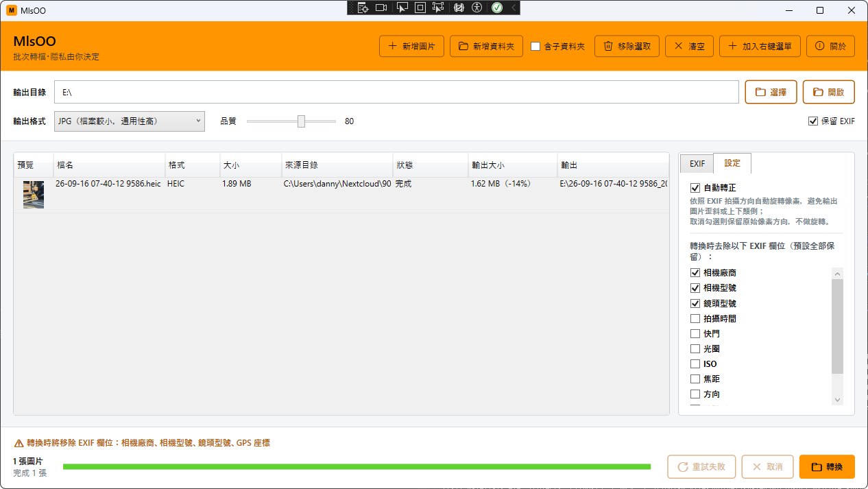
Task: Click the 品質 quality slider handle
Action: coord(301,121)
